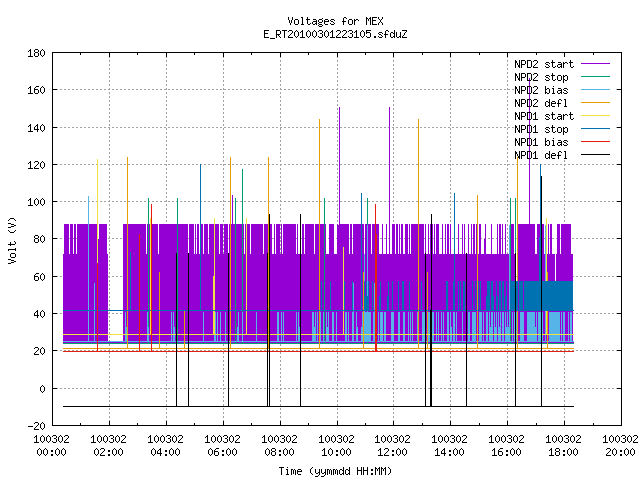
Task: Click the x-axis tick label 18:00
Action: (x=563, y=452)
